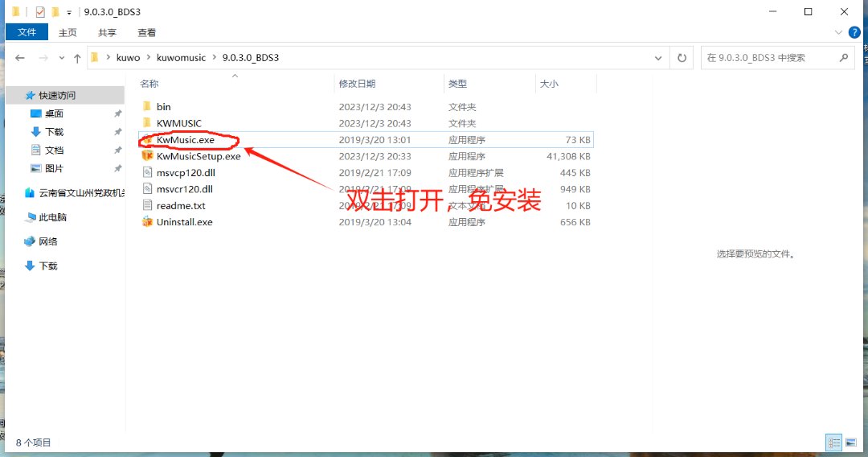868x457 pixels.
Task: Open the bin folder
Action: (x=163, y=107)
